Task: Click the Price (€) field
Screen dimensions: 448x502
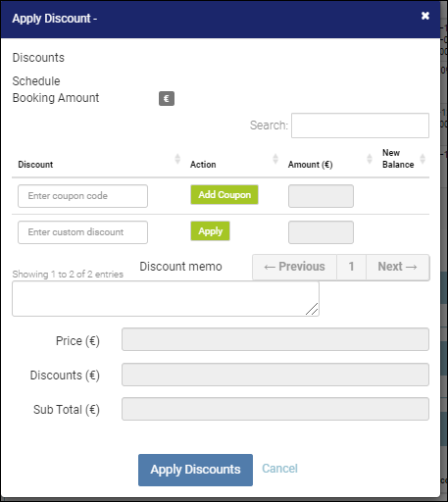Action: point(275,339)
